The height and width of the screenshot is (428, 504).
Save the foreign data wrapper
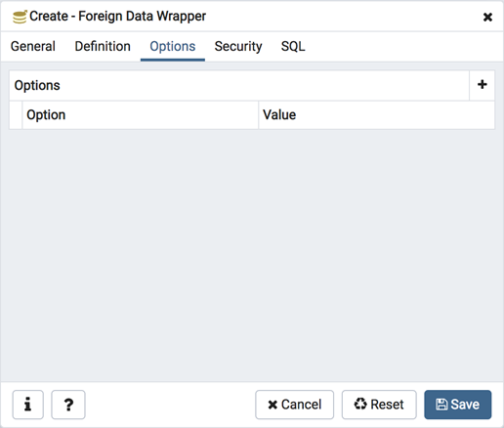point(458,405)
